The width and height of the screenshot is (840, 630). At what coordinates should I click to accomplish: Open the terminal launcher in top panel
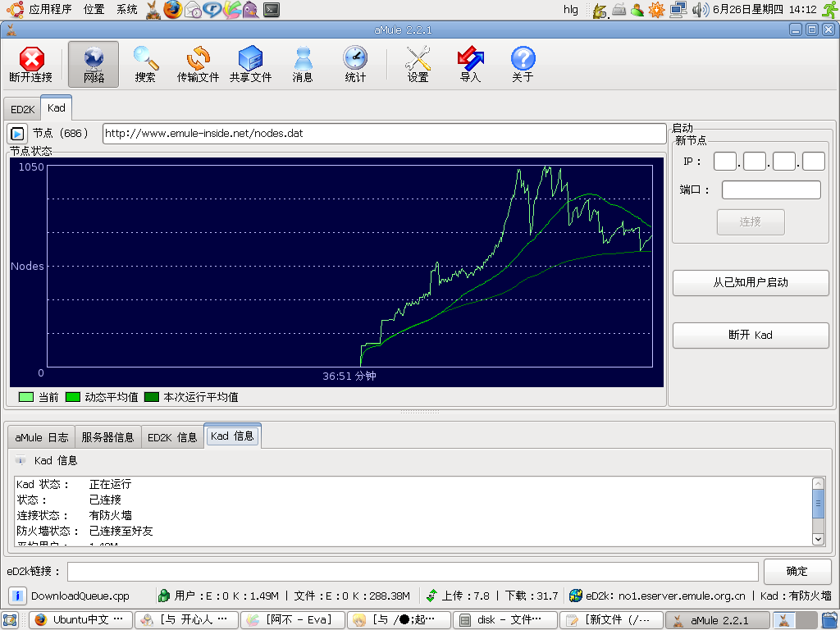tap(272, 9)
